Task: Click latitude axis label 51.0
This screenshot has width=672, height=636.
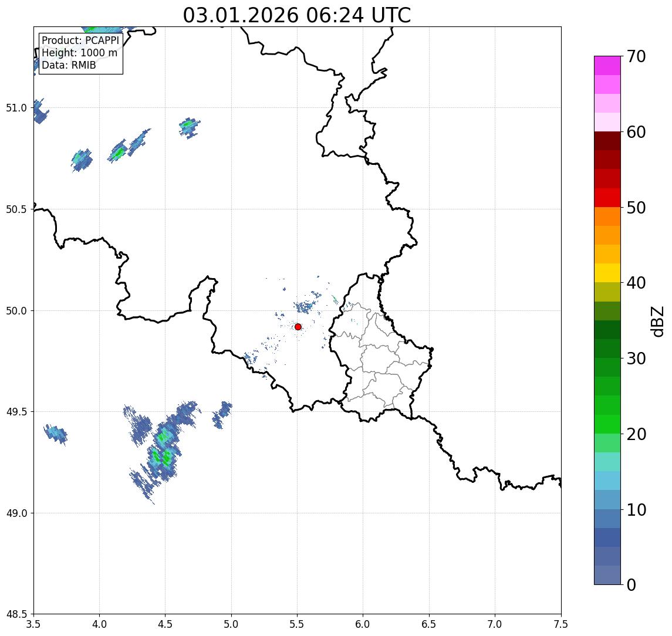Action: click(x=16, y=108)
